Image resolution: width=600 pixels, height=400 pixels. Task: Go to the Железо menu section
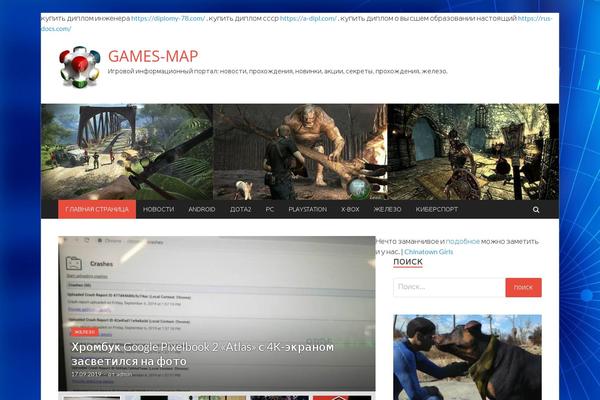coord(387,209)
